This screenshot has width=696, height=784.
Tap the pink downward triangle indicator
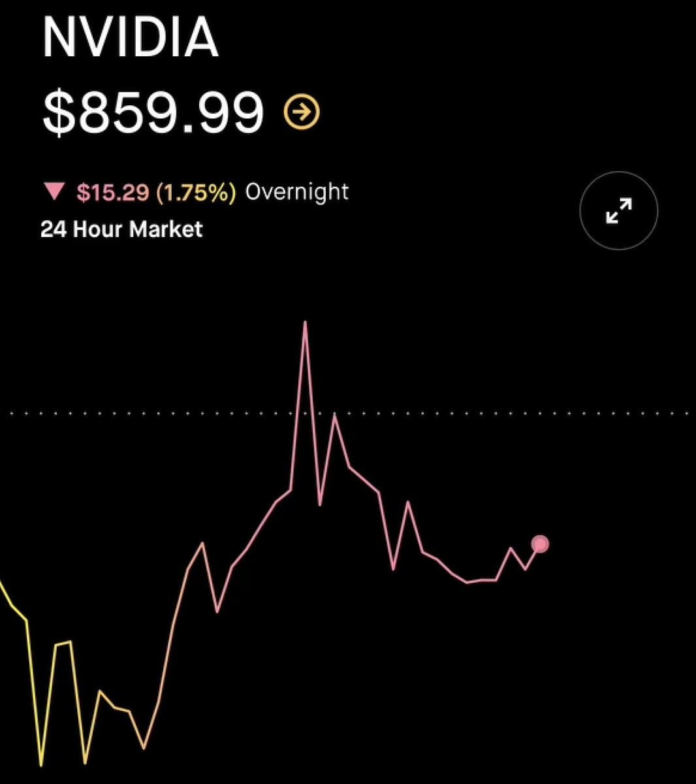[53, 191]
